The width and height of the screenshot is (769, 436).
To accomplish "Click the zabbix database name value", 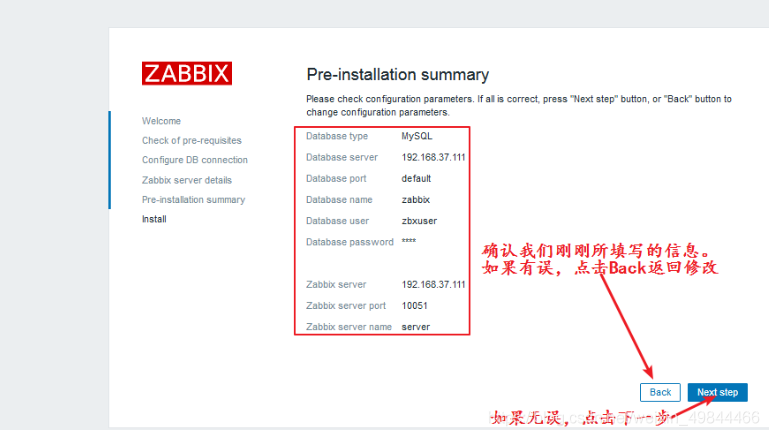I will 415,200.
